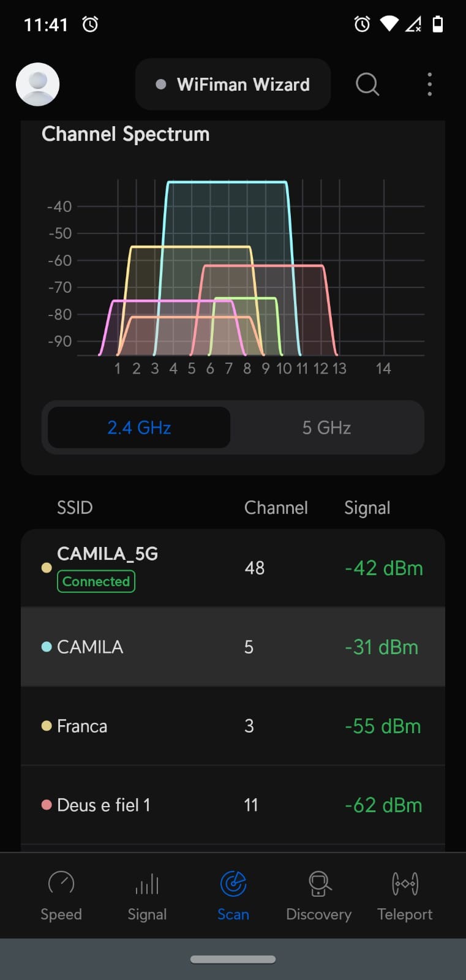Open the Speed test tab icon
Viewport: 466px width, 980px height.
[61, 883]
